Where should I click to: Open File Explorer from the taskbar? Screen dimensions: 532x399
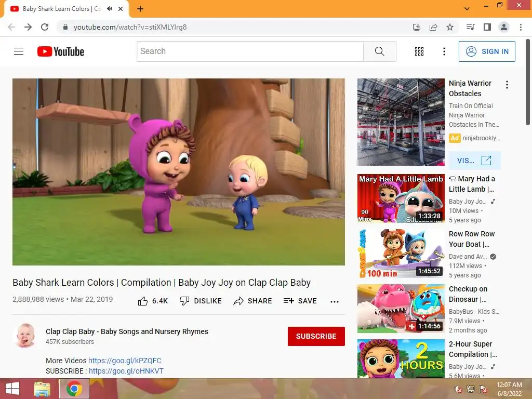coord(42,389)
